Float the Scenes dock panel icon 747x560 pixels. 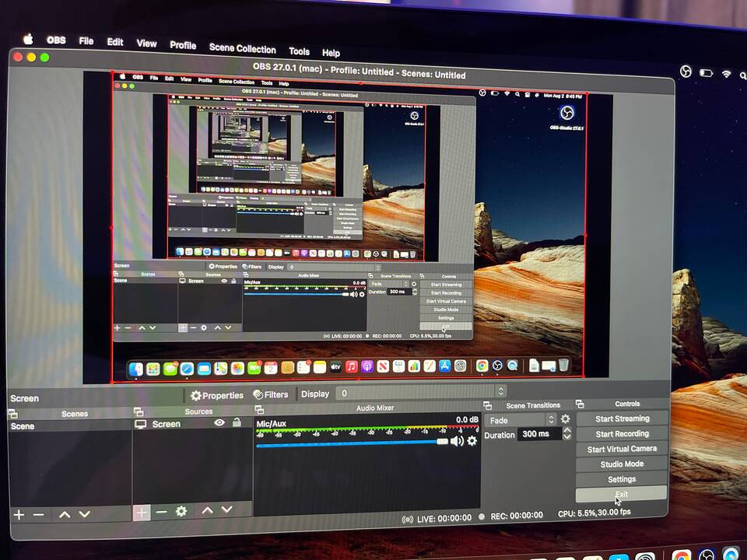(x=13, y=413)
